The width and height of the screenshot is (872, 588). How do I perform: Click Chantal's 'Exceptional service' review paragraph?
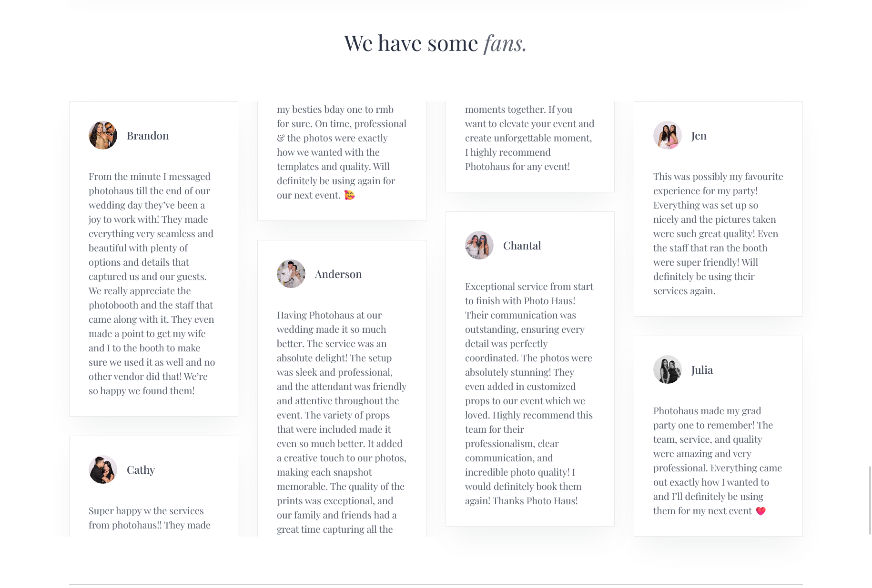[x=529, y=393]
